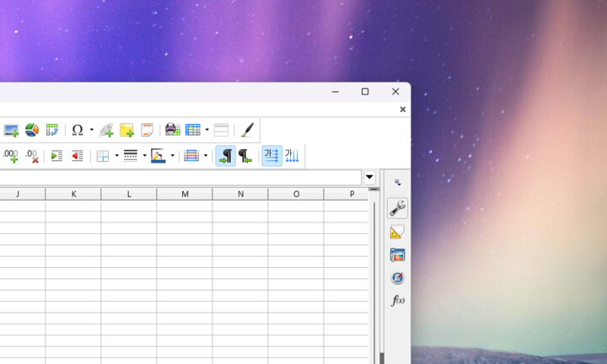This screenshot has height=364, width=607.
Task: Insert a chart into the spreadsheet
Action: coord(31,130)
